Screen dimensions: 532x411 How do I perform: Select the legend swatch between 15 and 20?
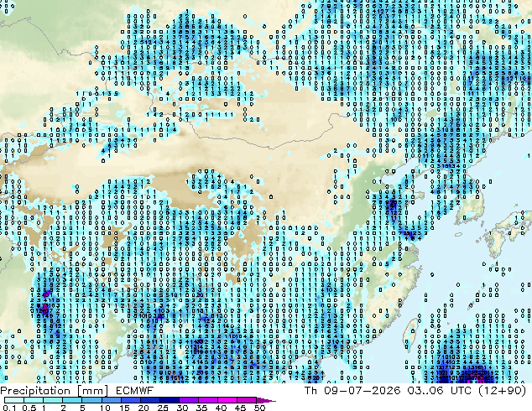[x=131, y=400]
